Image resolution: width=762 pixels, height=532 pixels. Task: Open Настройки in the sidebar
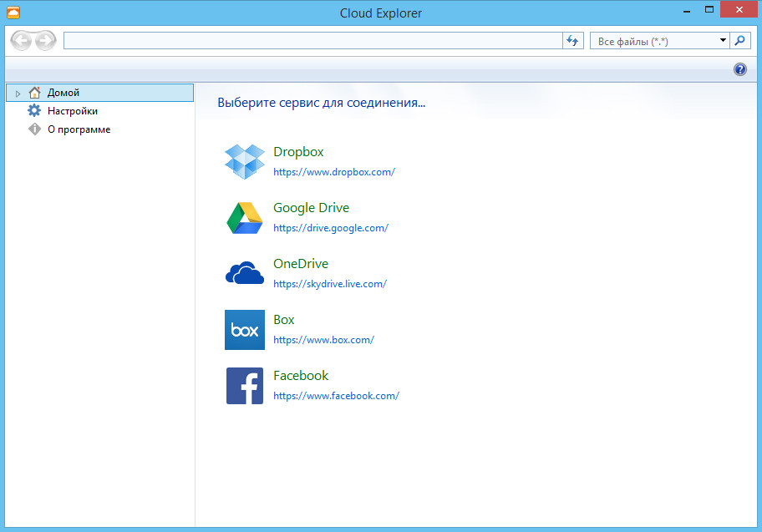tap(73, 111)
